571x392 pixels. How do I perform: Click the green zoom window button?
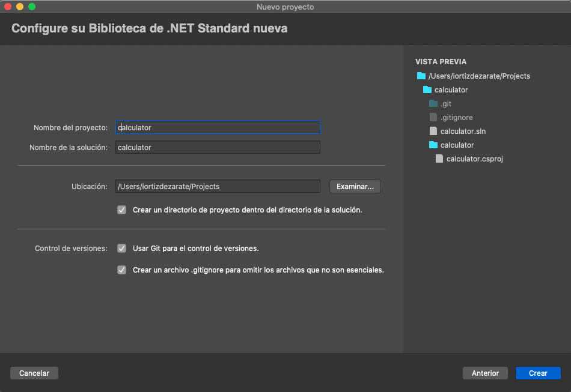[x=32, y=7]
